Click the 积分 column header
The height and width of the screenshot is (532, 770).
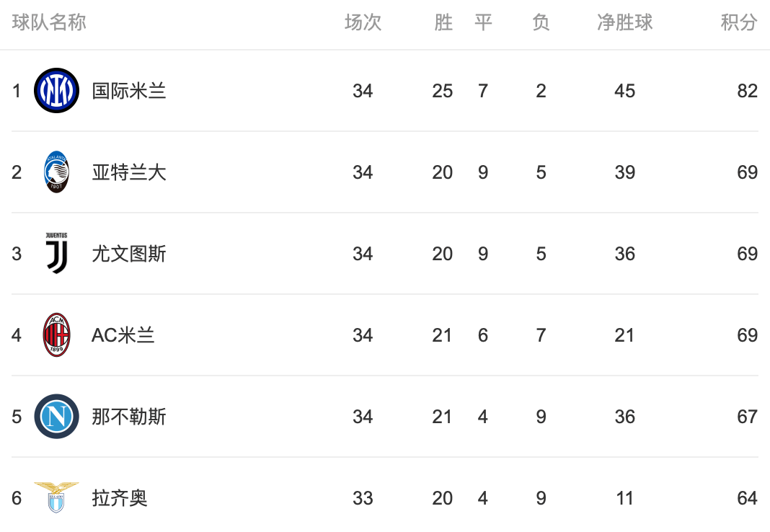tap(738, 22)
